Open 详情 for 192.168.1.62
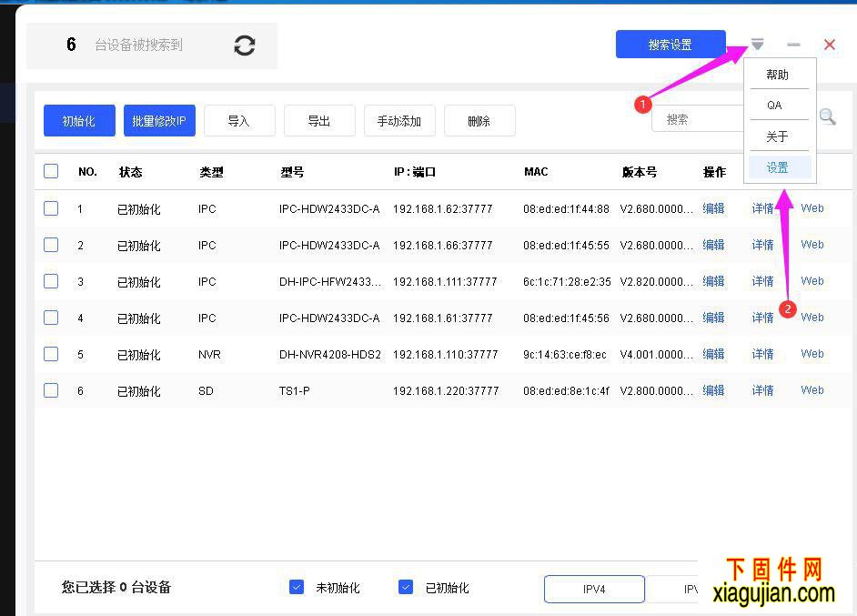Screen dimensions: 857x616 click(763, 208)
